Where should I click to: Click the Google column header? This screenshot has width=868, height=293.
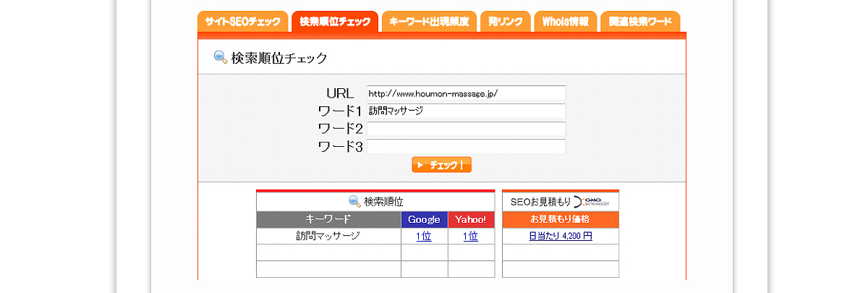point(424,219)
